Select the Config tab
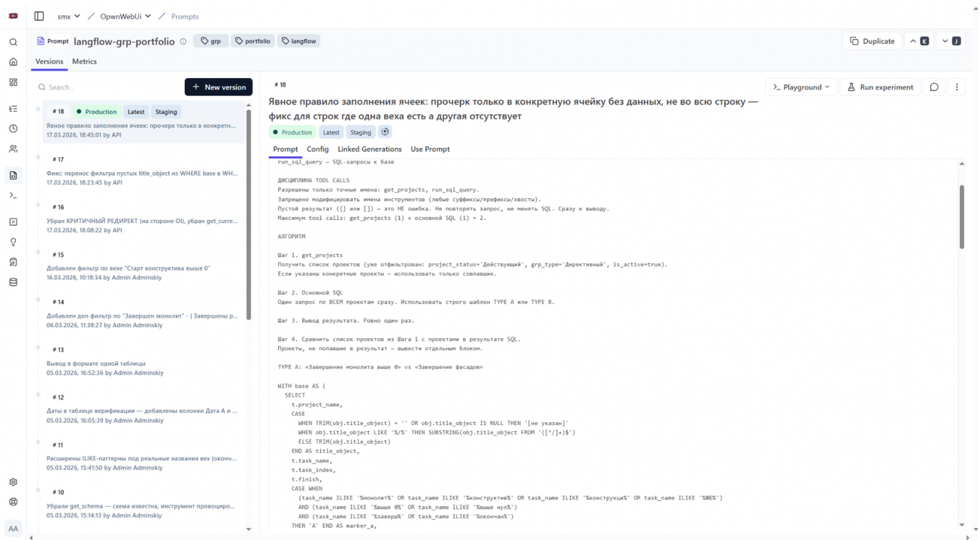This screenshot has height=540, width=980. [x=317, y=150]
